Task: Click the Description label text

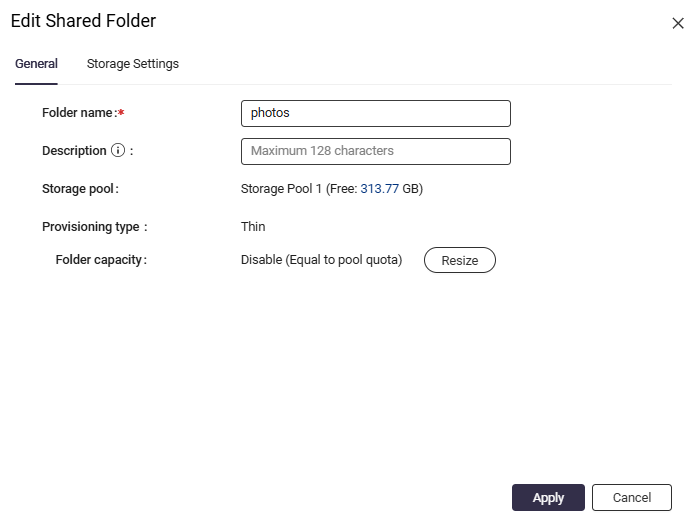Action: [74, 151]
